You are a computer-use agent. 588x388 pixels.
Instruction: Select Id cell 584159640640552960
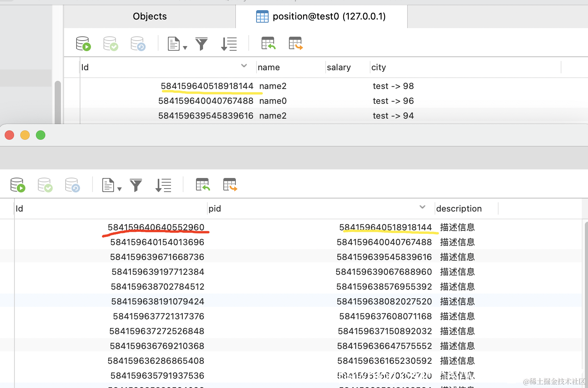pos(156,227)
